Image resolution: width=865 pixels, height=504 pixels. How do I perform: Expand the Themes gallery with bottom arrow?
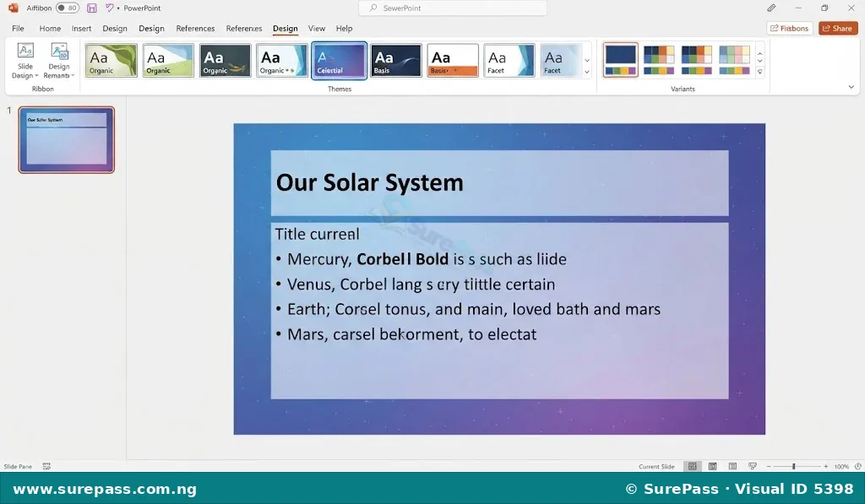[x=587, y=72]
